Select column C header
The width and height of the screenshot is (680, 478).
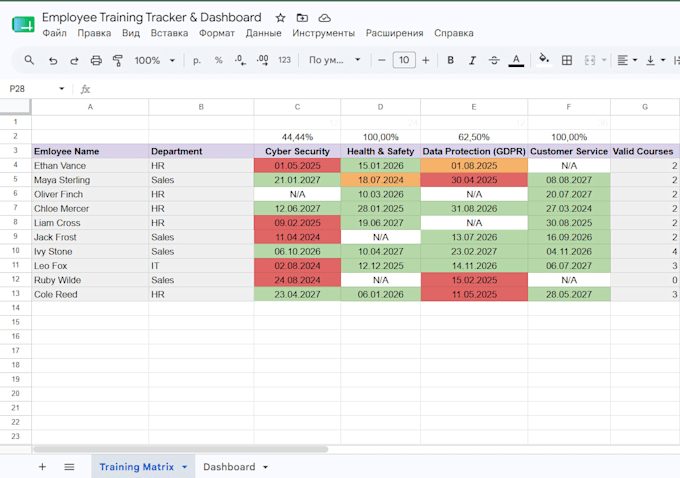pos(297,107)
